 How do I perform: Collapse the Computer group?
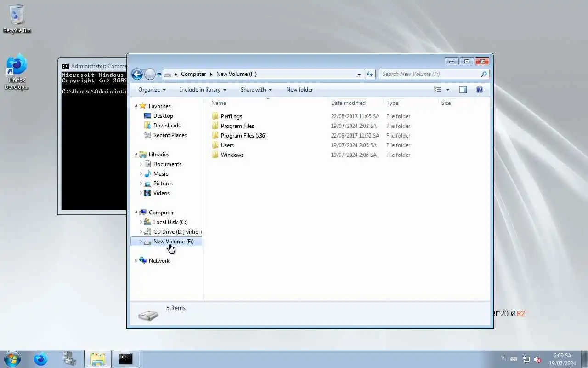click(x=136, y=213)
